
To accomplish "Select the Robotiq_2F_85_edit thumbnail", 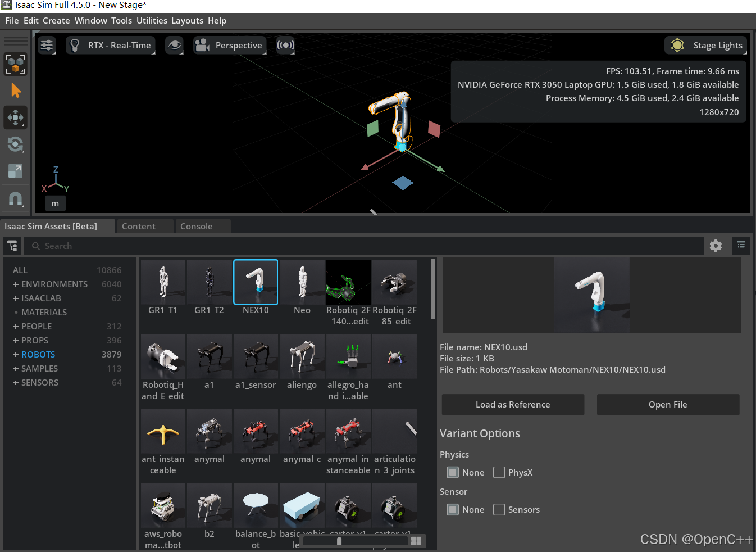I will [x=394, y=282].
